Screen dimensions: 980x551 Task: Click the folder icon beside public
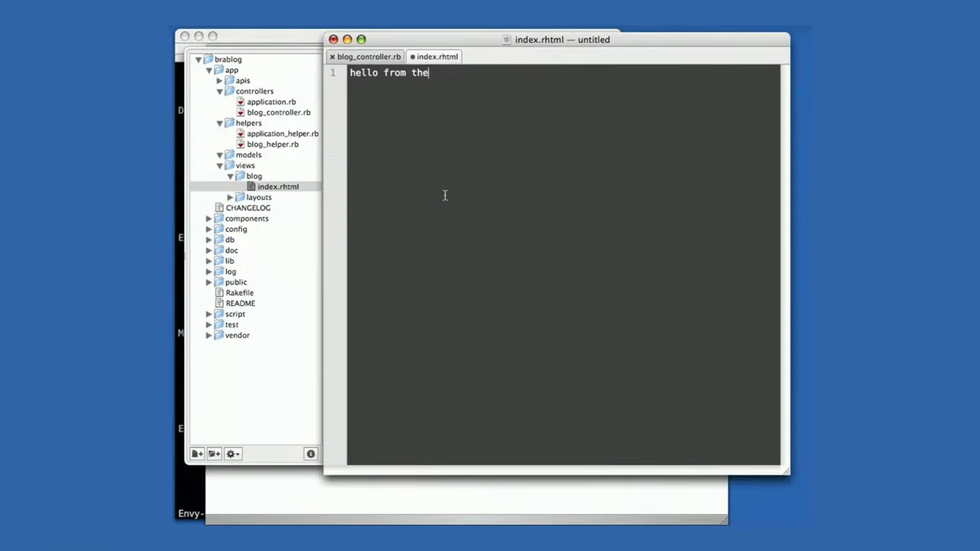(219, 282)
